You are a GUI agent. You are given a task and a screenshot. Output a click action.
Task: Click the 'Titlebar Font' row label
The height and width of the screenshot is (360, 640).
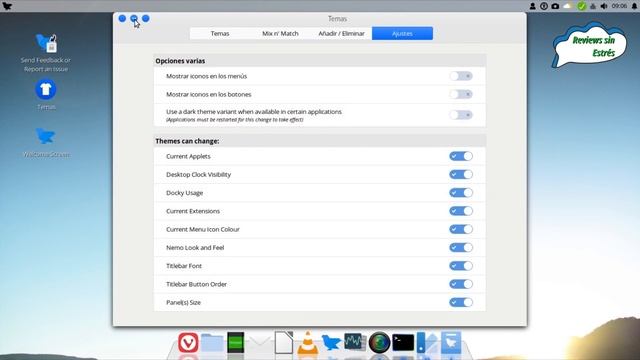(x=184, y=266)
